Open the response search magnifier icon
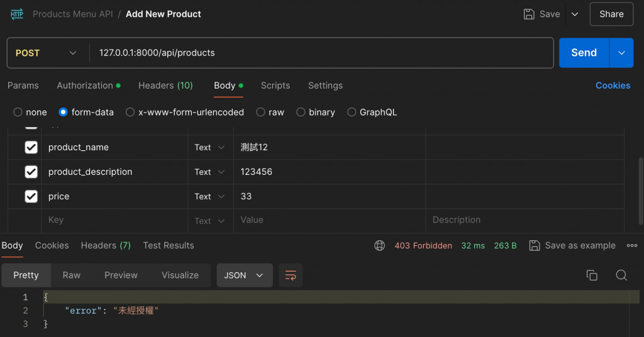 pyautogui.click(x=621, y=275)
